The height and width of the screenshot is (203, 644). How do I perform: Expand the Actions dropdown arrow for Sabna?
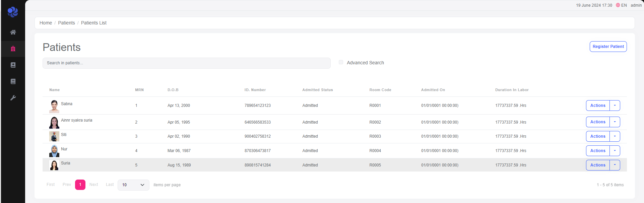(x=615, y=106)
